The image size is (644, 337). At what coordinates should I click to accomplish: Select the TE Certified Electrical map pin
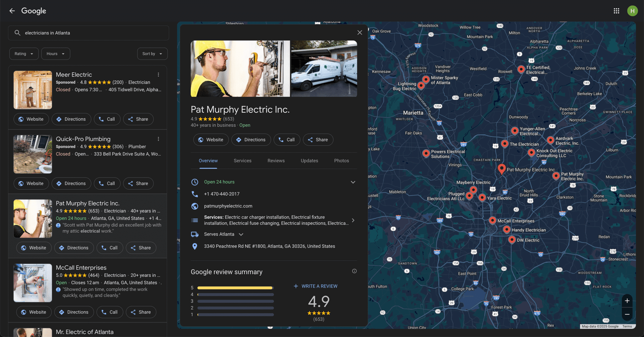pos(521,69)
